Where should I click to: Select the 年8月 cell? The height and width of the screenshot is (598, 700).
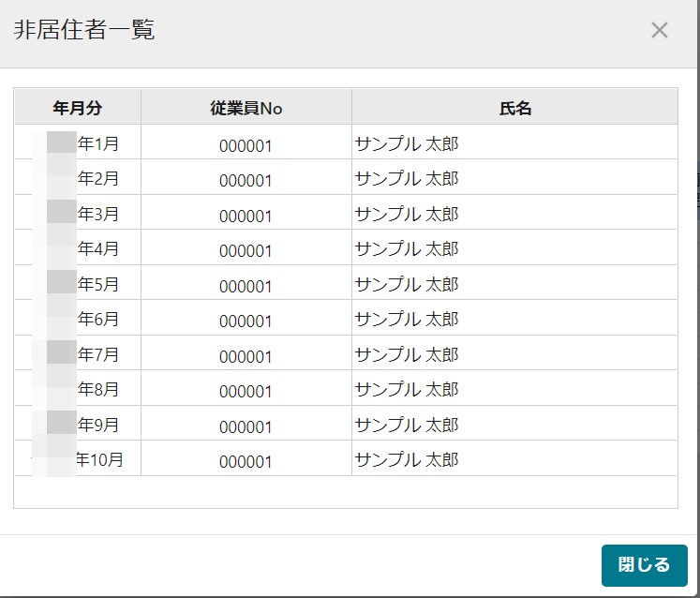coord(78,389)
